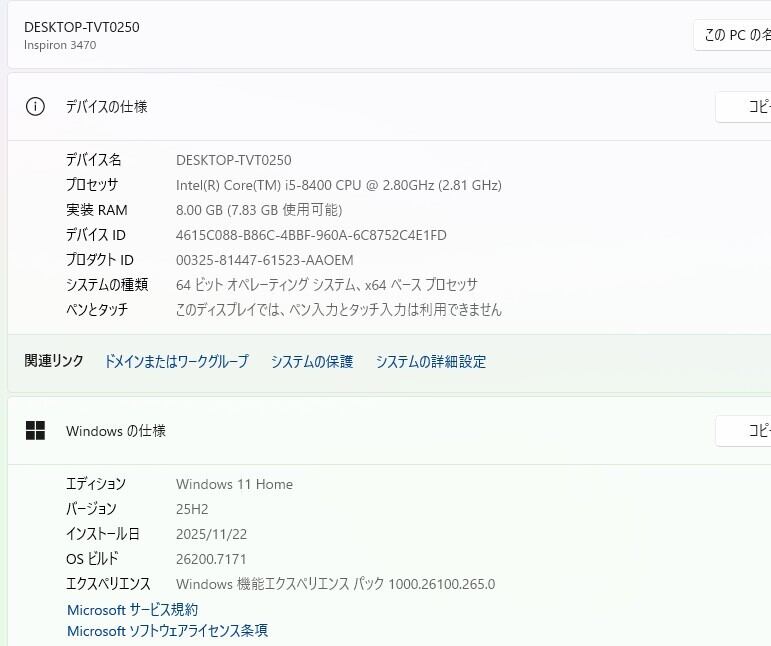Click the プロセッサ label
The height and width of the screenshot is (646, 771).
pyautogui.click(x=92, y=185)
